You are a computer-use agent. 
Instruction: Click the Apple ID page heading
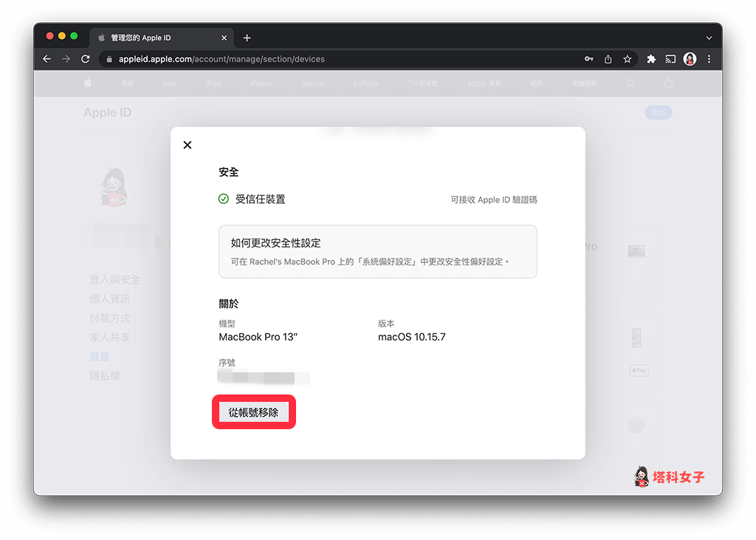tap(108, 112)
